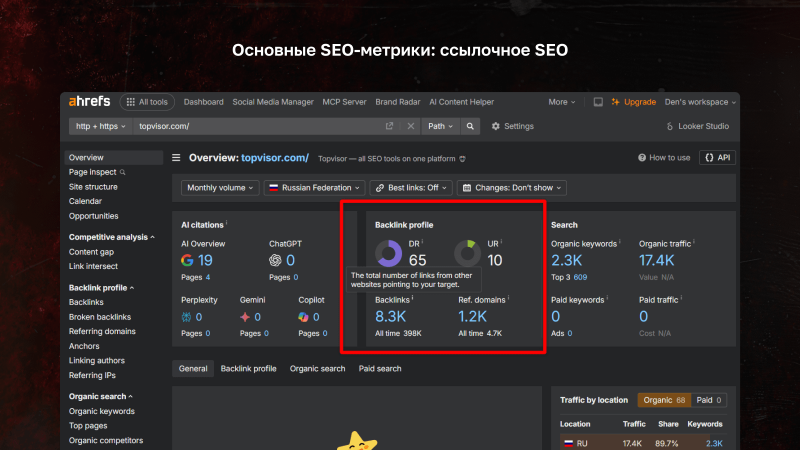Select Paid toggle in Traffic by location
800x450 pixels.
[x=709, y=400]
